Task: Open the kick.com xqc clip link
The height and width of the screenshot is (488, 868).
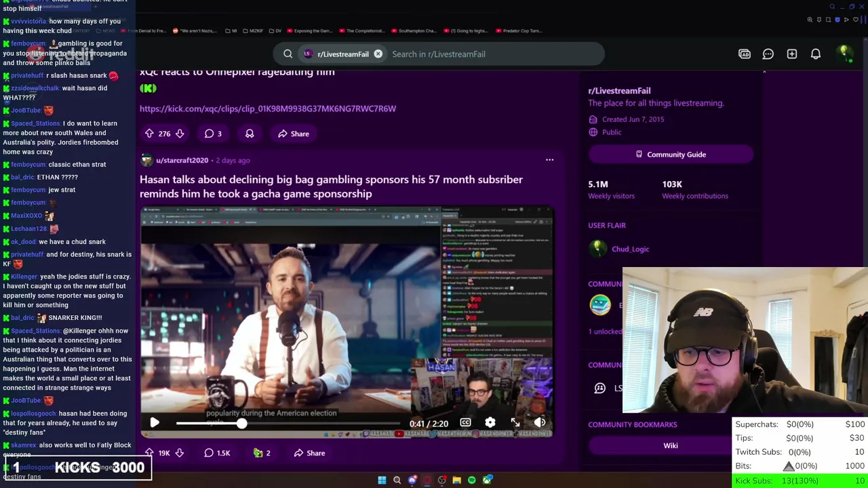Action: click(268, 108)
